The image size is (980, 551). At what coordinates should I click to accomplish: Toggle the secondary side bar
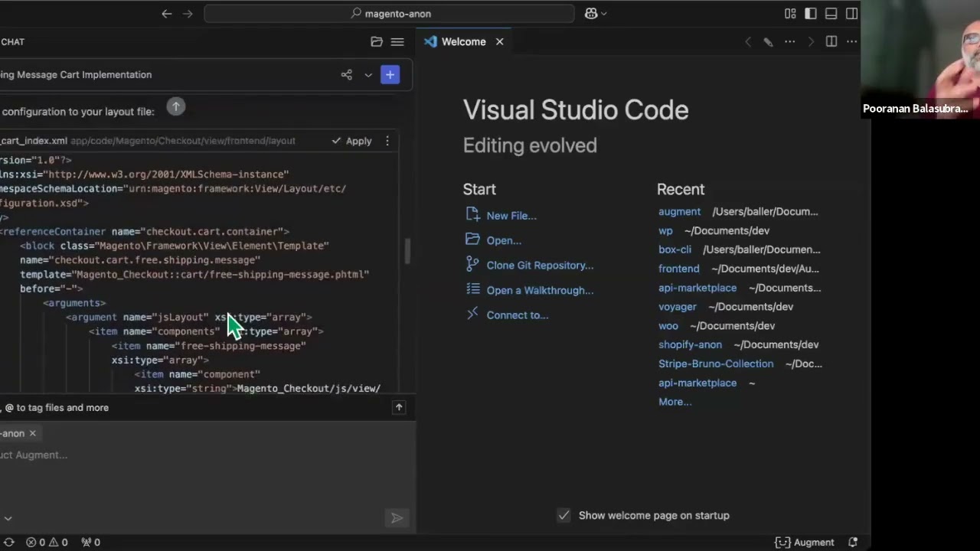[x=851, y=14]
